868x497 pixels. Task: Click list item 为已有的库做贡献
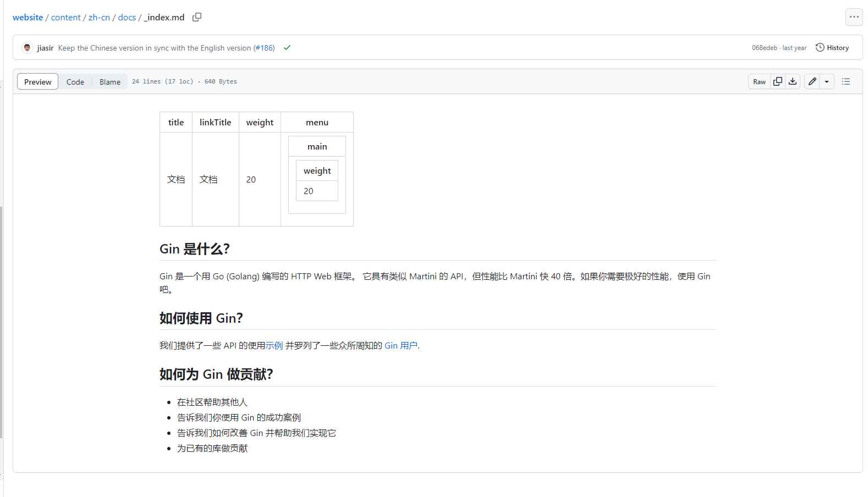212,449
